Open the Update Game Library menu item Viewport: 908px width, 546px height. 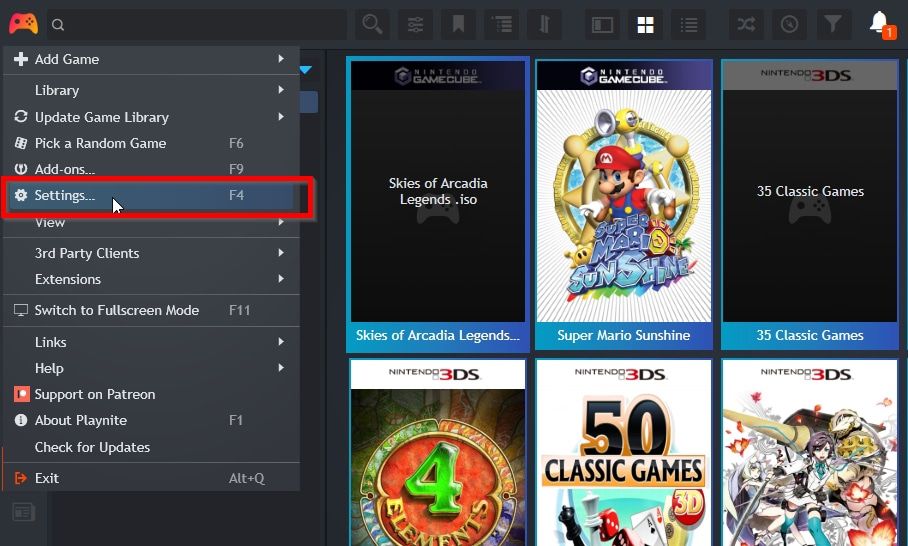point(151,116)
